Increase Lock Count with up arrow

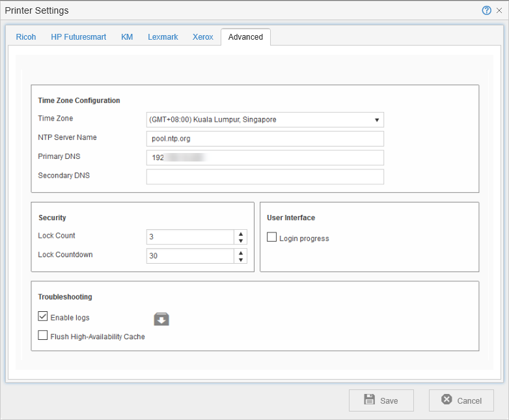[241, 234]
